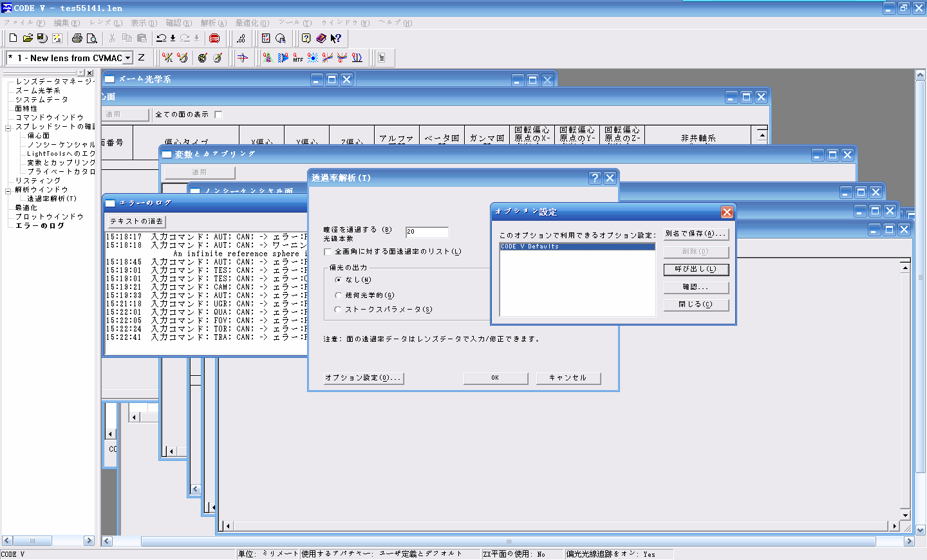
Task: Click the Undo arrow icon
Action: click(x=161, y=39)
